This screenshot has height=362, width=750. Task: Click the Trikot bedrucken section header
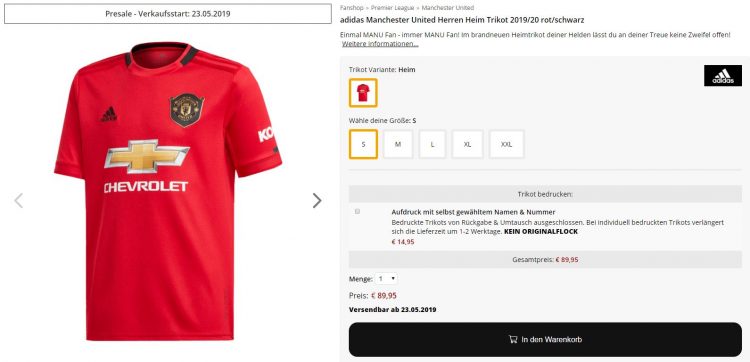coord(545,194)
